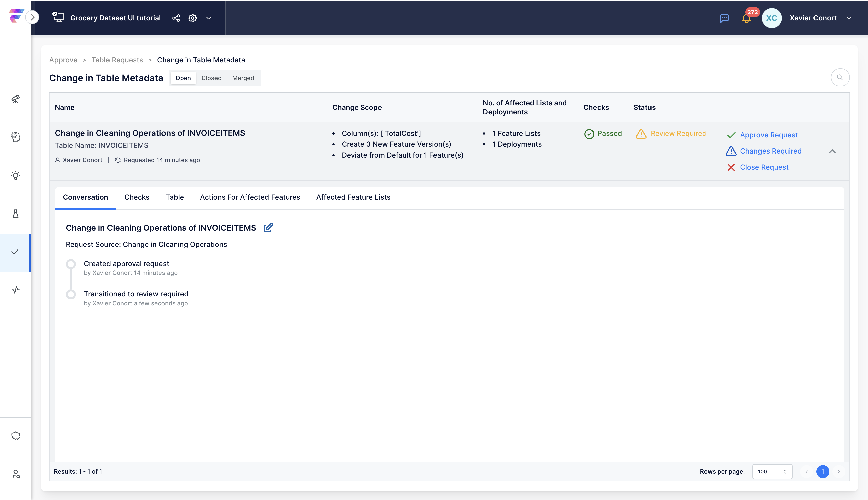Click '1 Feature Lists' entry

[x=516, y=134]
